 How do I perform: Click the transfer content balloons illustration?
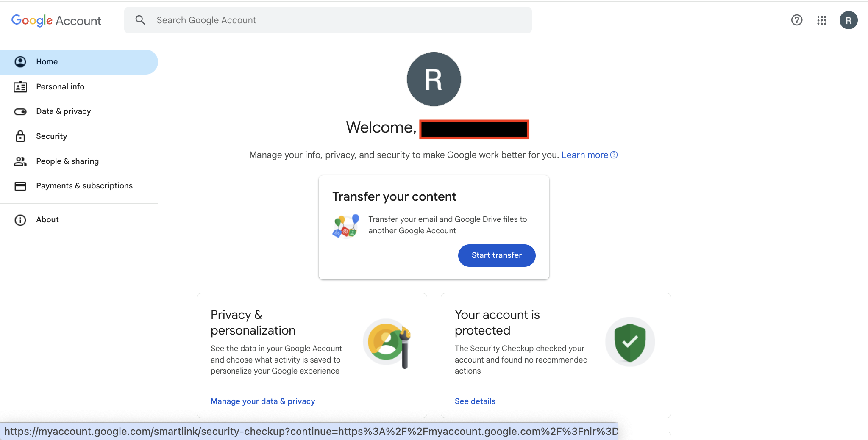pos(346,226)
